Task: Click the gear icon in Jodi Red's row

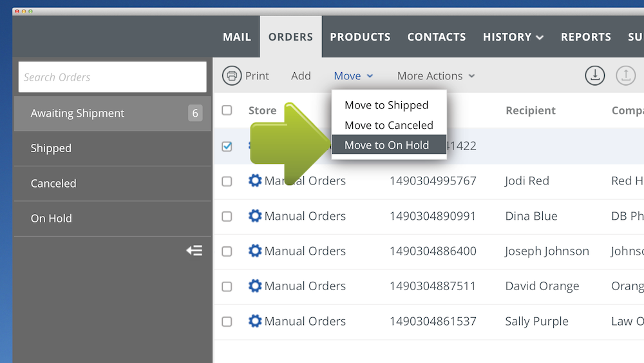Action: (x=255, y=181)
